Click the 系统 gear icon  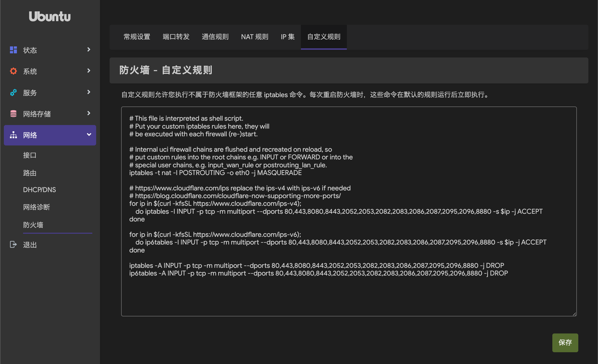(13, 71)
